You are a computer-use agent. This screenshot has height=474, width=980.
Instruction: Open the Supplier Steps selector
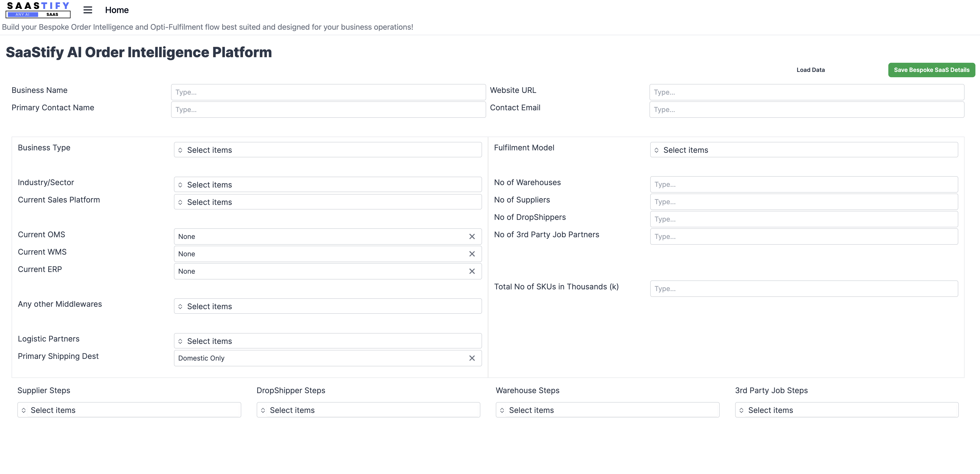(129, 410)
